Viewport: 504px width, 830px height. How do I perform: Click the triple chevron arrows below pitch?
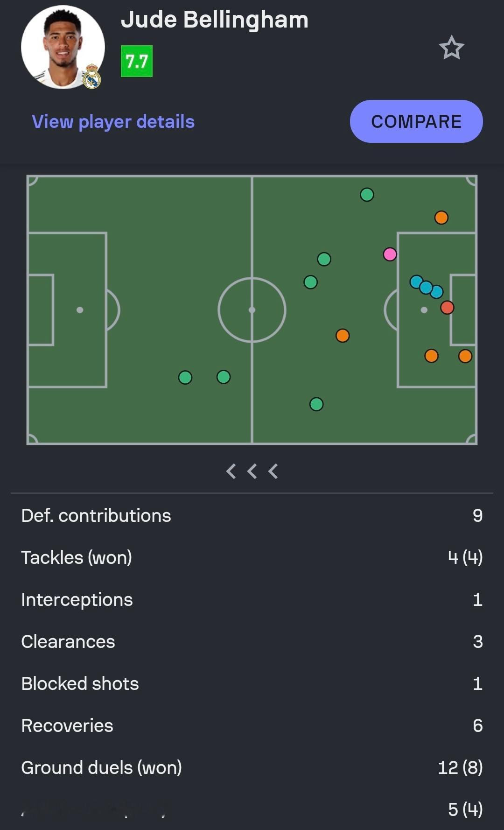coord(252,471)
